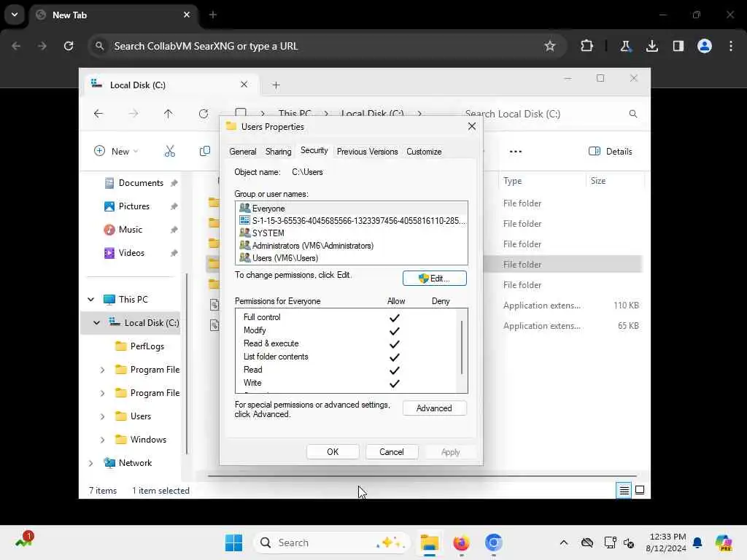Screen dimensions: 747x560
Task: Select SYSTEM in group list
Action: pos(351,233)
